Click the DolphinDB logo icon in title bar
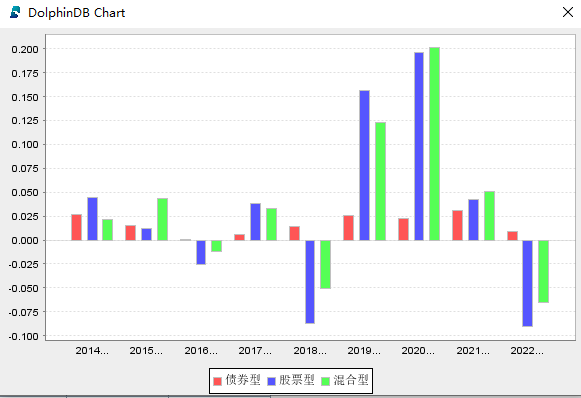 pos(15,12)
